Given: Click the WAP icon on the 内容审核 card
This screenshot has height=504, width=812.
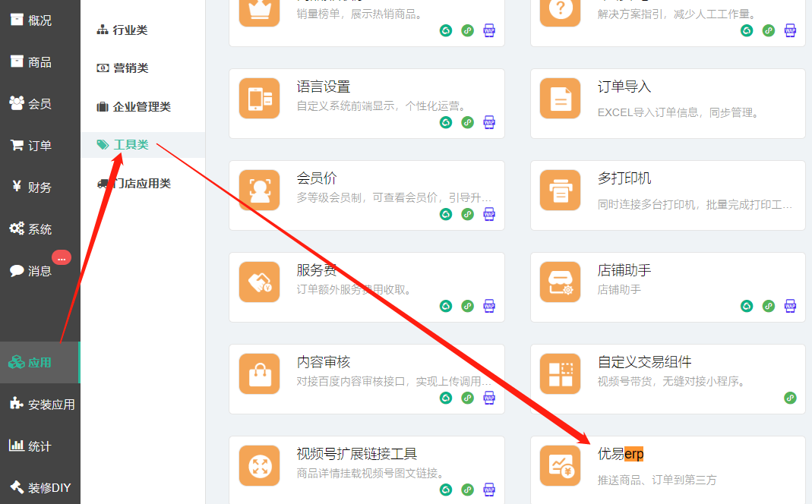Looking at the screenshot, I should coord(489,398).
